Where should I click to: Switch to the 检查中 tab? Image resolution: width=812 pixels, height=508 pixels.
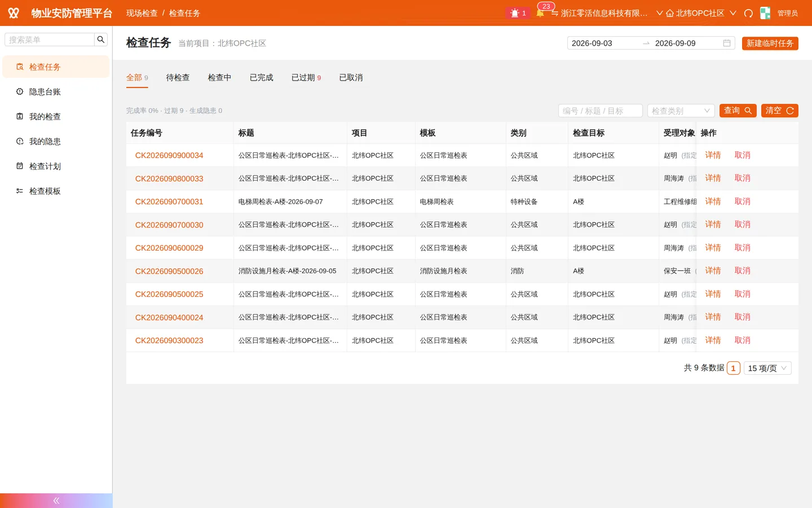tap(219, 78)
